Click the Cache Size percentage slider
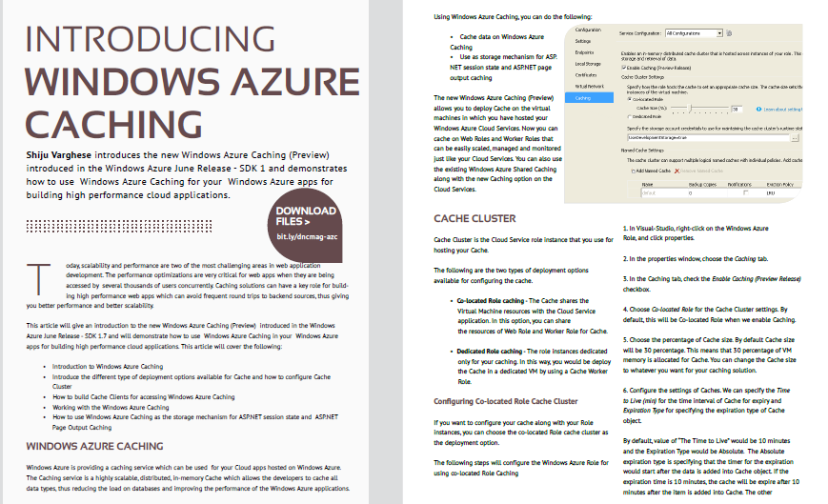This screenshot has height=504, width=828. pyautogui.click(x=691, y=109)
